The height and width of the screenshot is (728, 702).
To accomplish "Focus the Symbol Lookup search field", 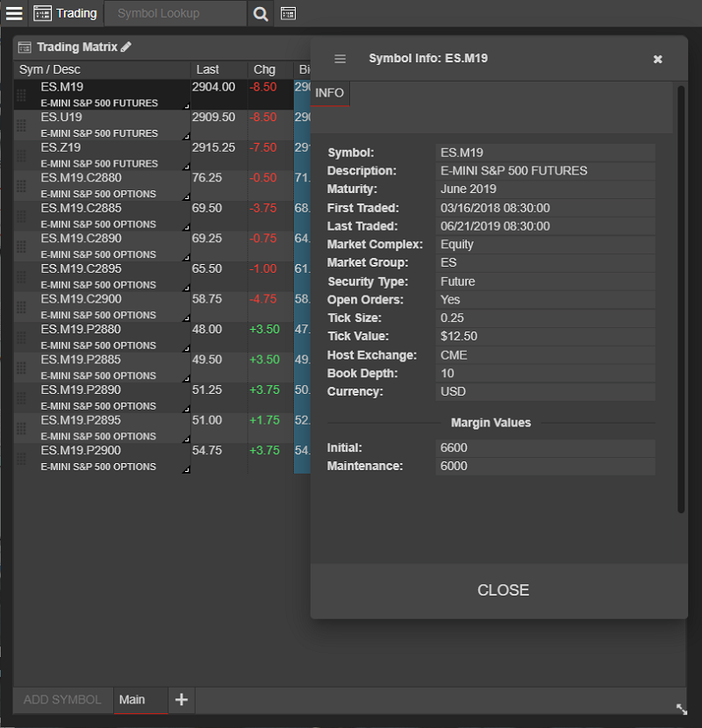I will [x=175, y=13].
